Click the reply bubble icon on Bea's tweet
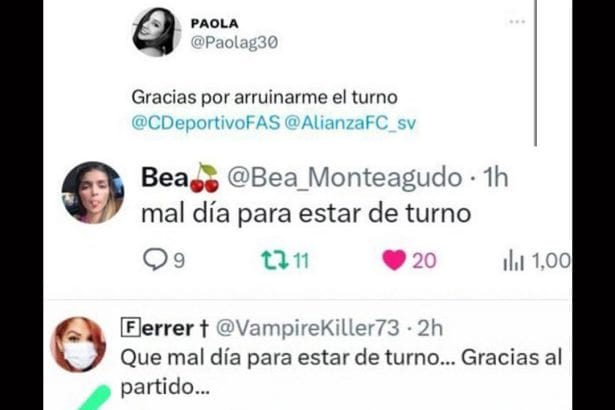 pos(155,259)
